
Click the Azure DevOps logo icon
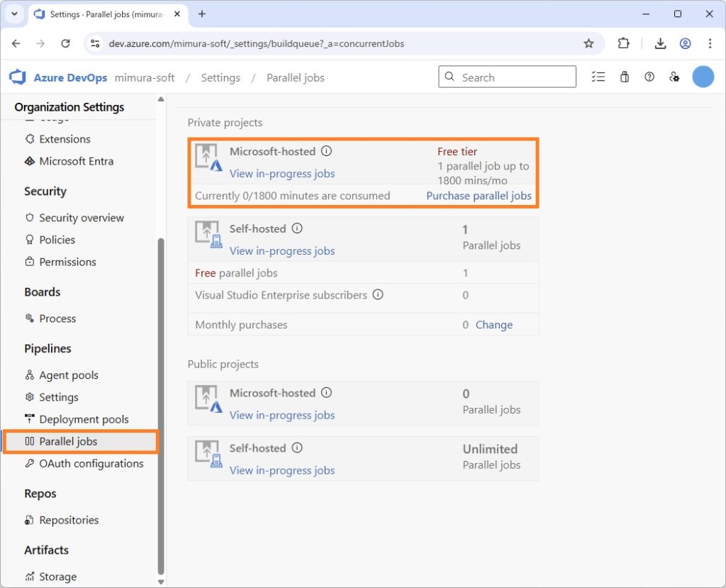coord(18,77)
